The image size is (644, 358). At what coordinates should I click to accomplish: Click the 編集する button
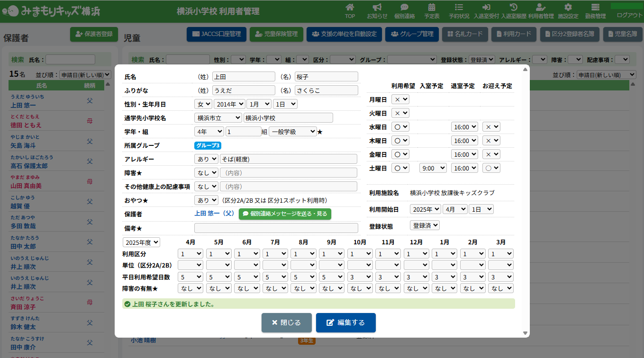click(345, 322)
